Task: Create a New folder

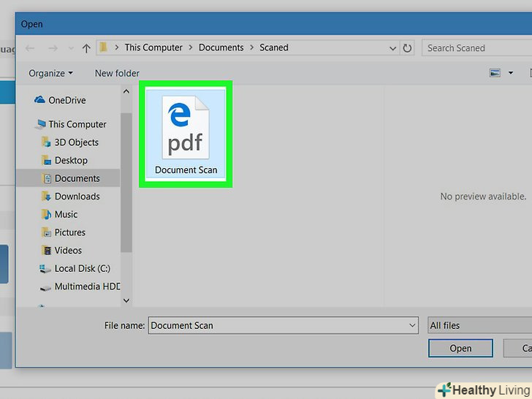Action: [117, 73]
